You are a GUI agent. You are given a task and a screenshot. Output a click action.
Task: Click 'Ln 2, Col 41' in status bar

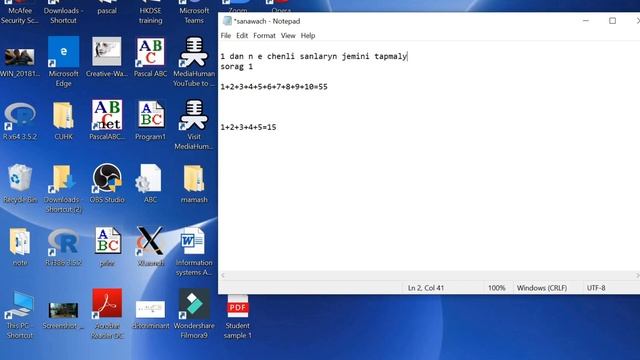426,288
